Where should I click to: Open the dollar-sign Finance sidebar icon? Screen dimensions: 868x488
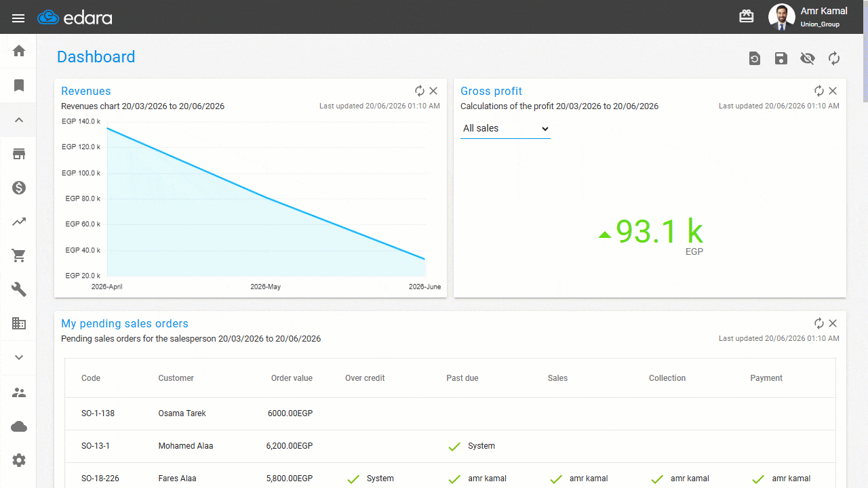19,188
